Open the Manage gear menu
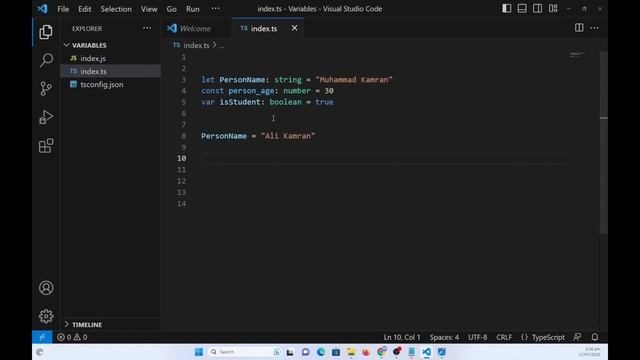 [x=46, y=316]
